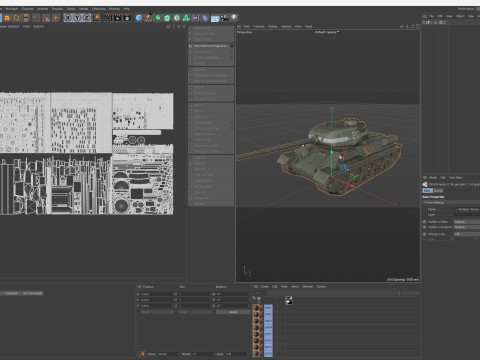Click the Material manager hamburger icon
The height and width of the screenshot is (360, 480).
point(256,286)
